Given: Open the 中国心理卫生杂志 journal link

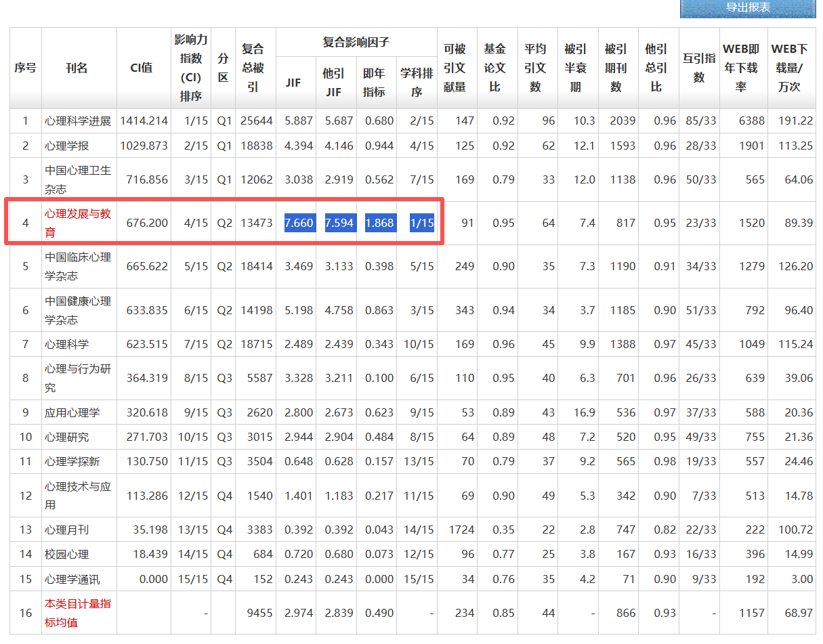Looking at the screenshot, I should tap(78, 179).
